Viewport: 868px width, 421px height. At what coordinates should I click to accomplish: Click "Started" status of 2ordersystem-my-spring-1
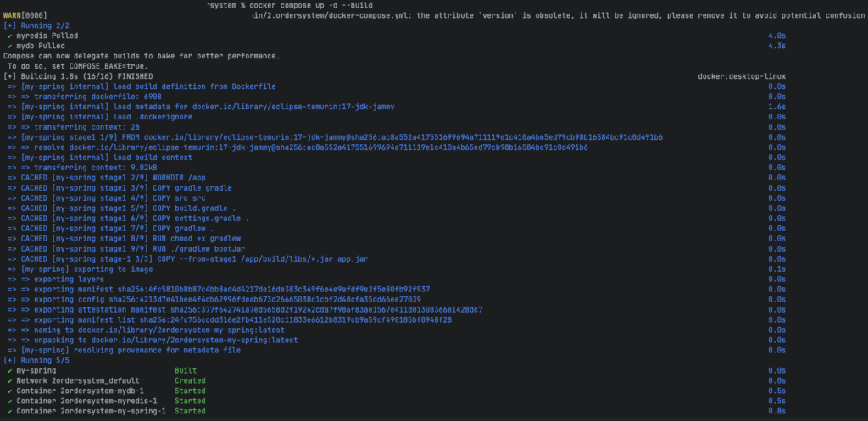[x=190, y=411]
